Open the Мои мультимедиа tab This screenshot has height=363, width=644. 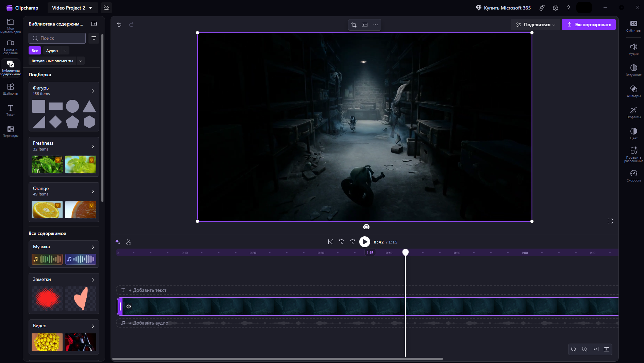pyautogui.click(x=11, y=26)
